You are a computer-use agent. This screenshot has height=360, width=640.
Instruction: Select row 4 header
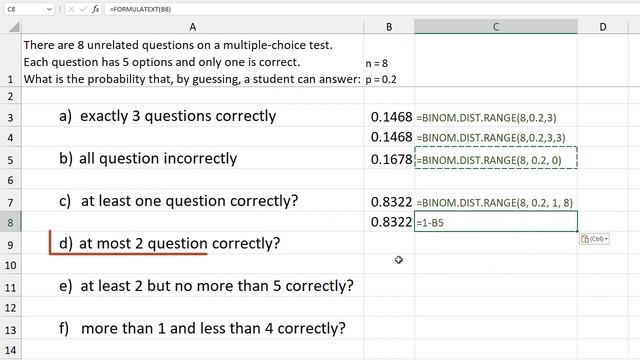coord(11,138)
